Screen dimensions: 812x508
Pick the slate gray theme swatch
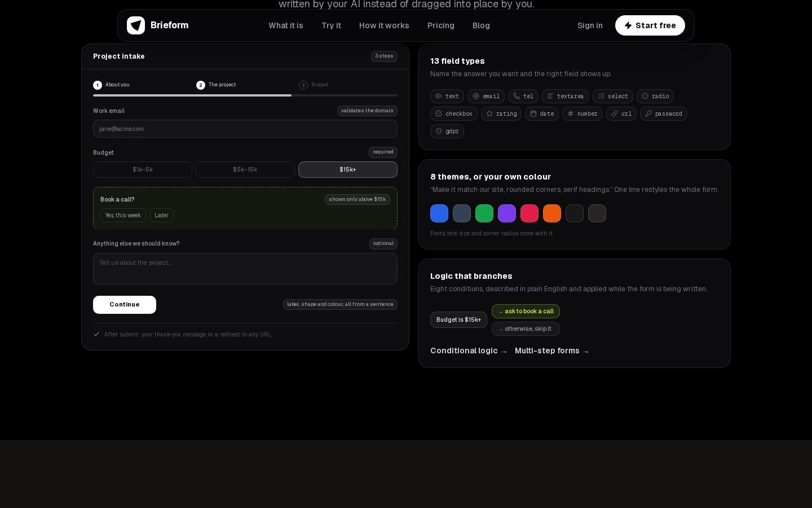[462, 213]
